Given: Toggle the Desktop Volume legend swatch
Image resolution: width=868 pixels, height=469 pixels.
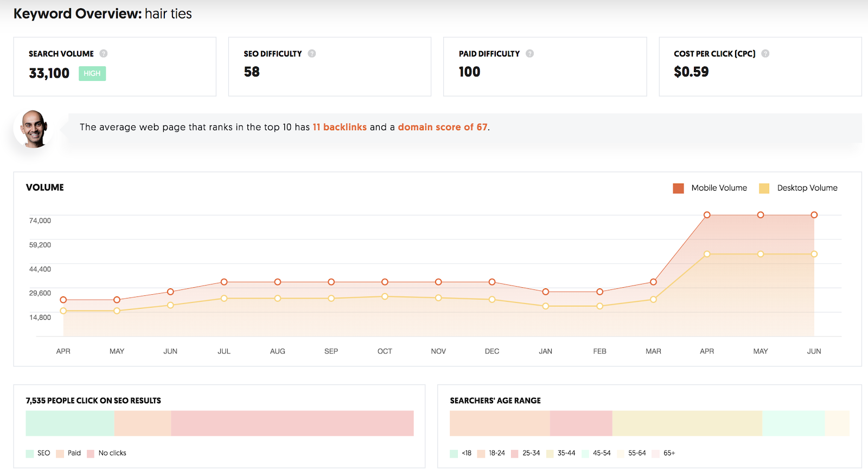Looking at the screenshot, I should pyautogui.click(x=764, y=188).
